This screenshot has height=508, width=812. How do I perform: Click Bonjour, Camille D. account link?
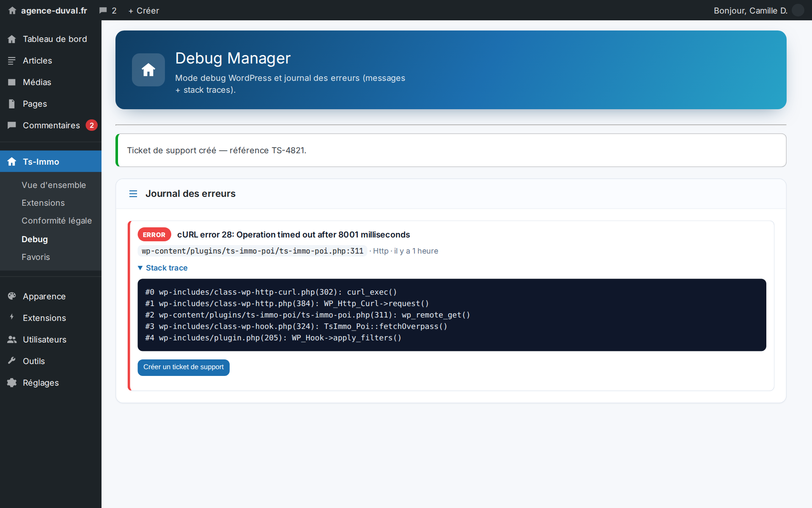751,11
